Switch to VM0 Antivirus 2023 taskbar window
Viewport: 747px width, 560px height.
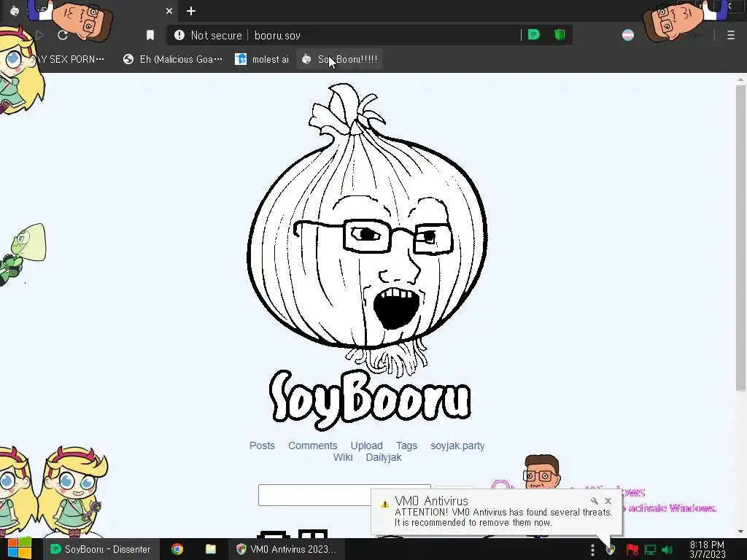point(286,549)
